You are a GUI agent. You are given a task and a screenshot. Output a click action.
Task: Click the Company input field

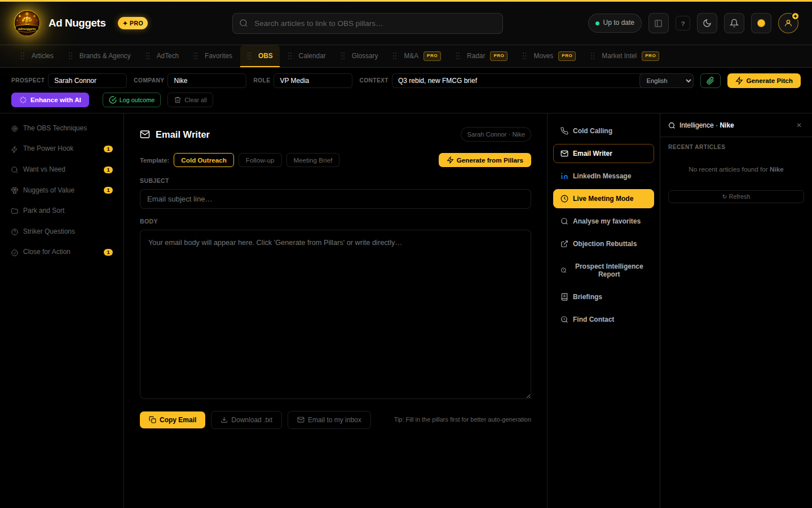(207, 81)
